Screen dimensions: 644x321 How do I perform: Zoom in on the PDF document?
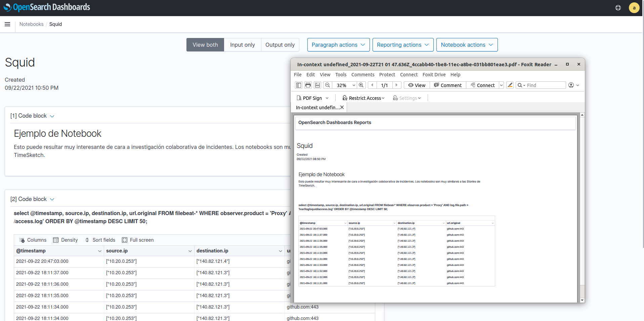pos(361,85)
